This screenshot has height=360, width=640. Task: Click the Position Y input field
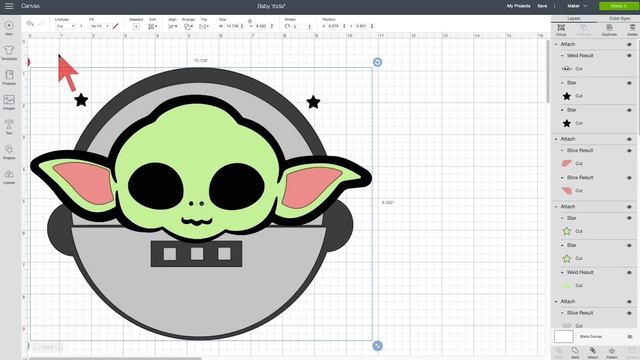(x=362, y=26)
